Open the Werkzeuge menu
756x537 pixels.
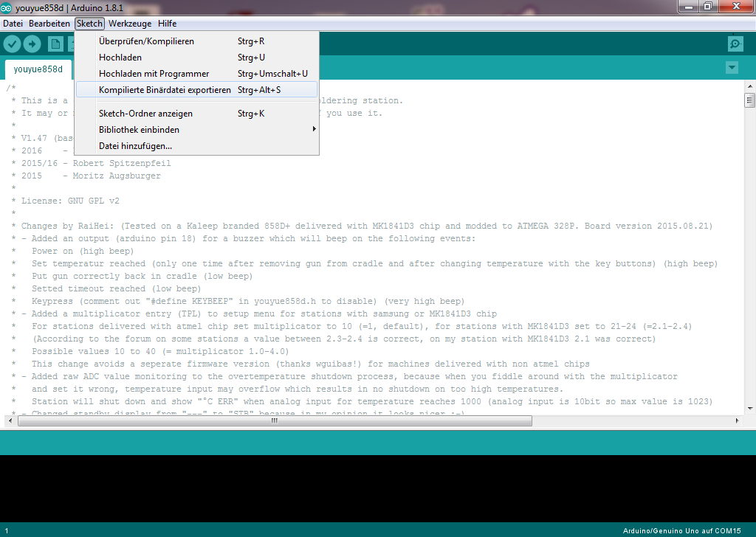pyautogui.click(x=130, y=24)
